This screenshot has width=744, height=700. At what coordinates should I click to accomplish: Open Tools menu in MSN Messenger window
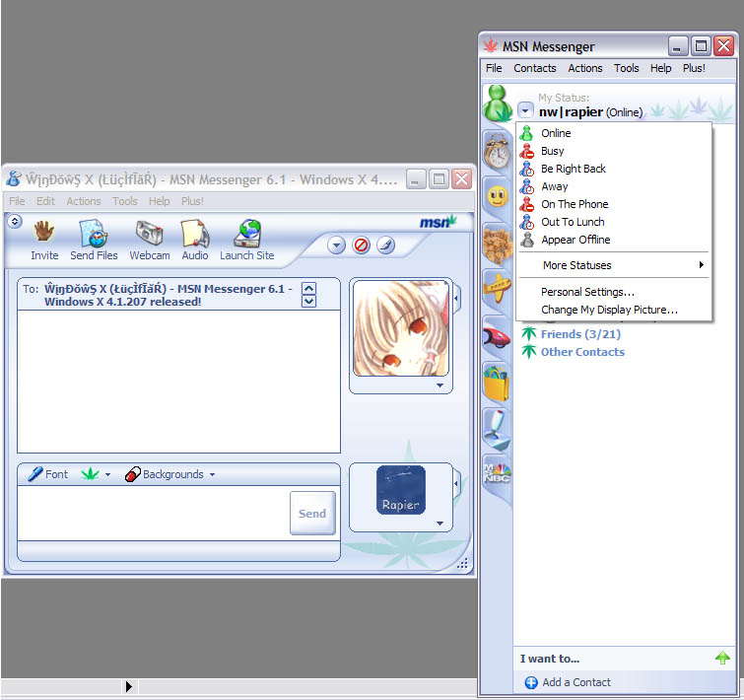tap(627, 68)
